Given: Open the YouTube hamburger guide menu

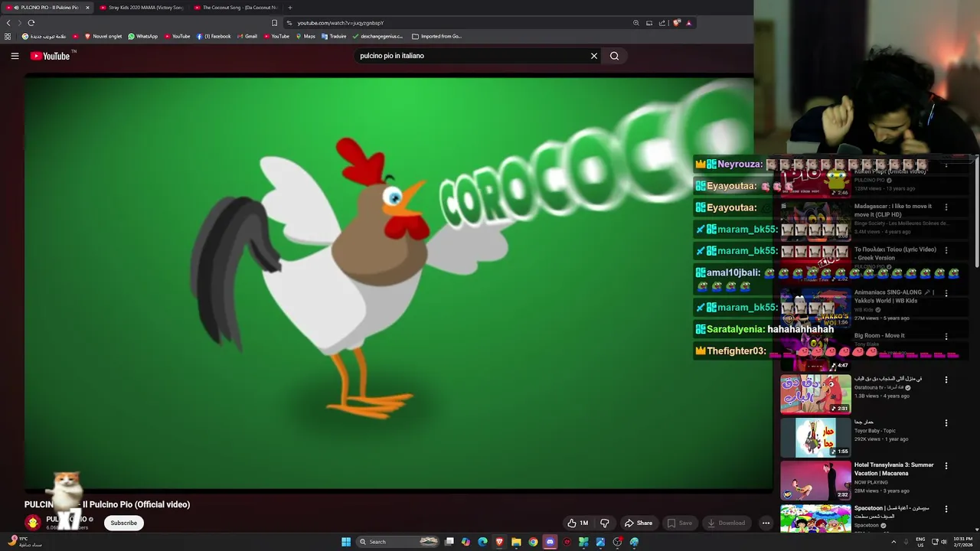Looking at the screenshot, I should click(x=15, y=56).
